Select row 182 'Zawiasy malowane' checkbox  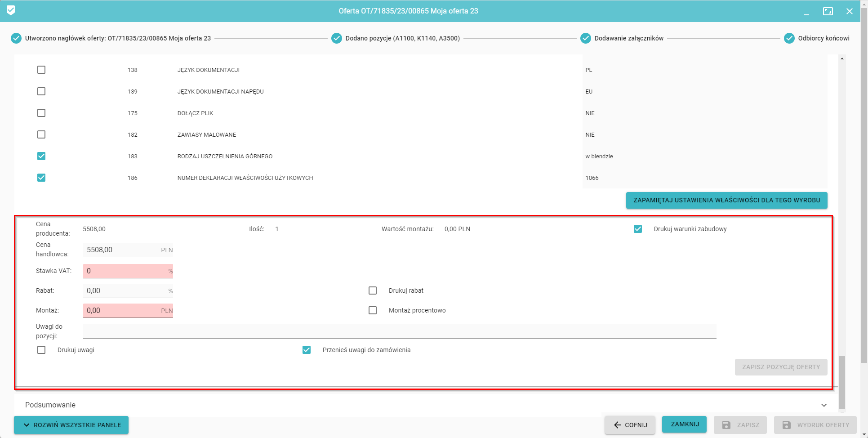pyautogui.click(x=41, y=134)
